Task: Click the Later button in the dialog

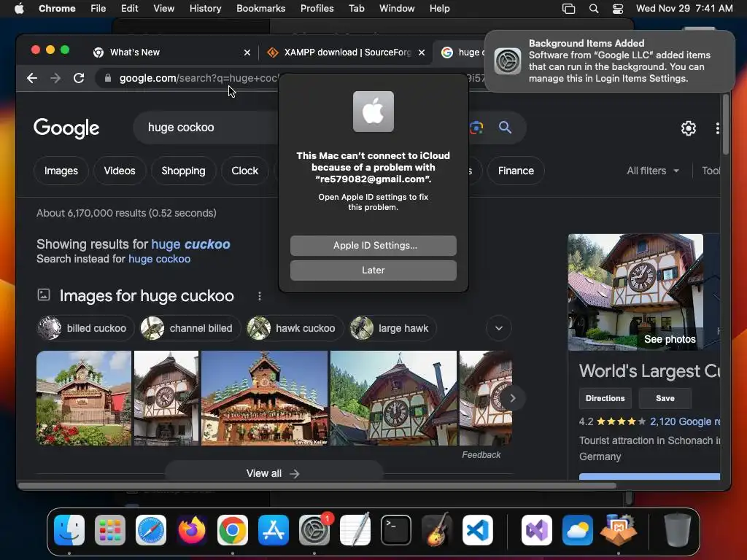Action: coord(373,270)
